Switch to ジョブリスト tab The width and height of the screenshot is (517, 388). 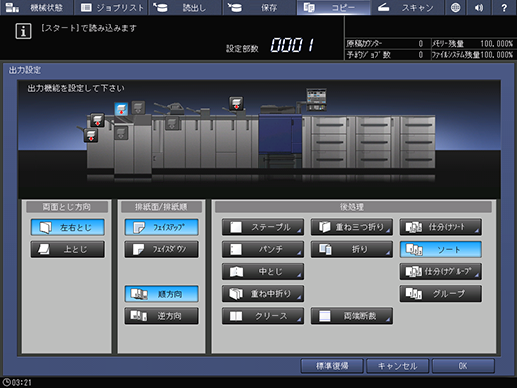coord(111,7)
